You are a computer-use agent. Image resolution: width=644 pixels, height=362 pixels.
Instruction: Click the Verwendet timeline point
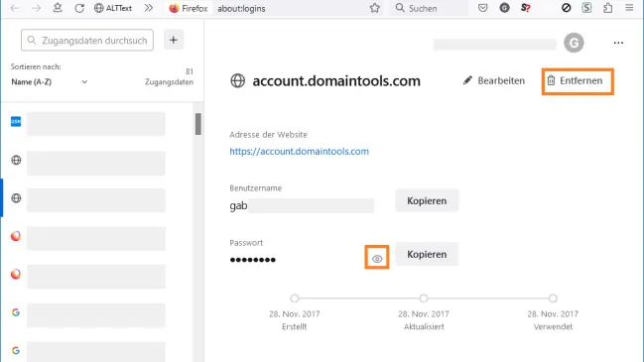click(x=553, y=299)
